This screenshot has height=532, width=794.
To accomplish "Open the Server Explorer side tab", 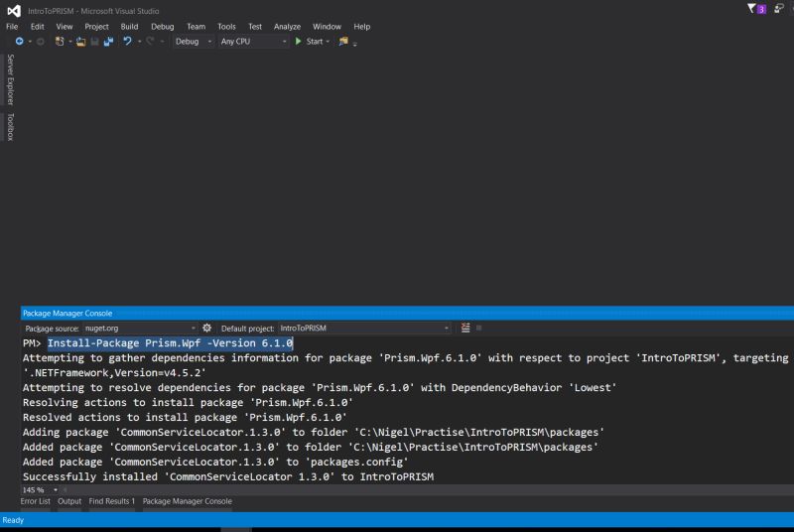I will point(10,79).
